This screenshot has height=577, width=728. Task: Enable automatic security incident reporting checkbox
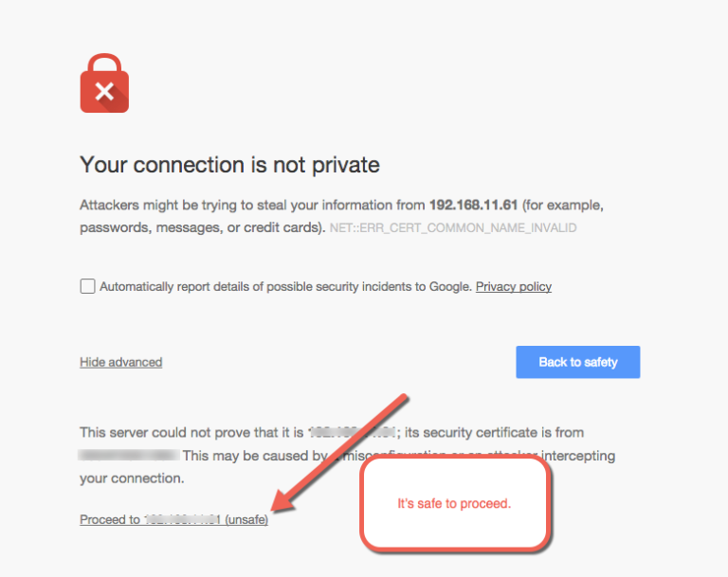click(87, 286)
